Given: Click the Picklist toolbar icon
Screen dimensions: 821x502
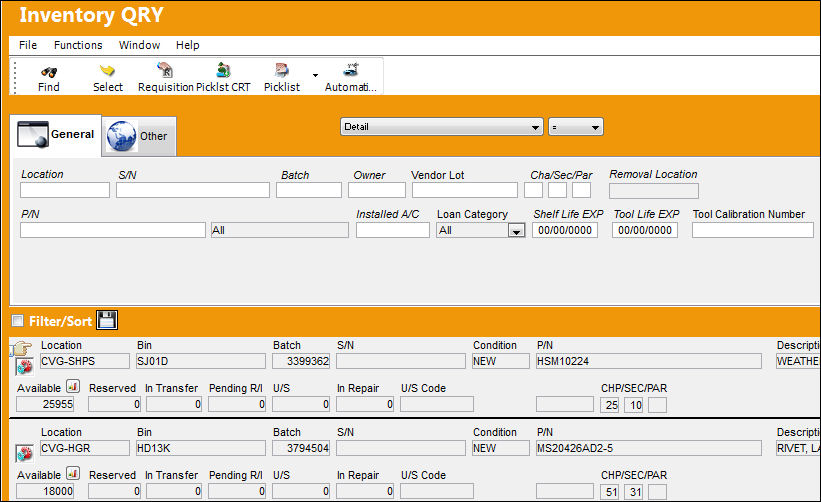Looking at the screenshot, I should (x=282, y=70).
